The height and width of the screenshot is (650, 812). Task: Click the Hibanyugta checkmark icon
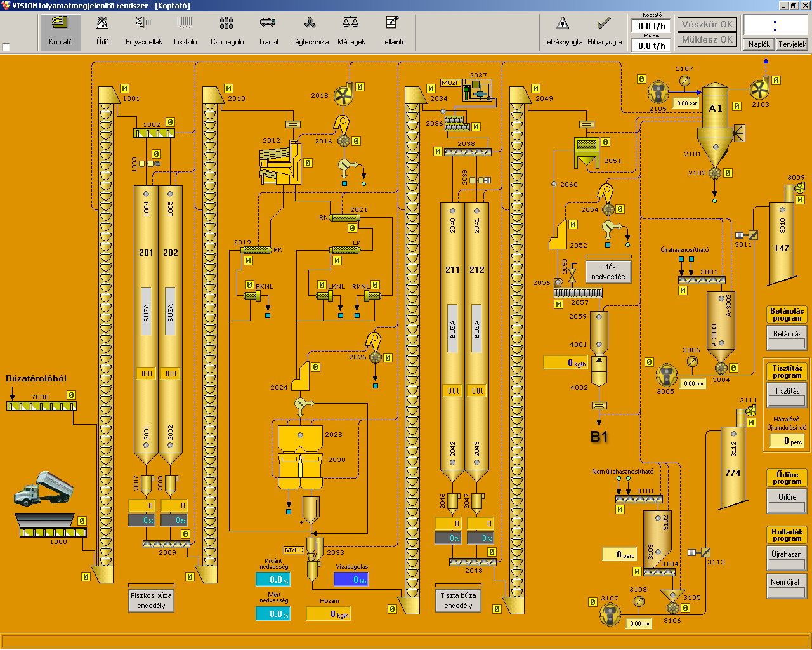point(604,24)
